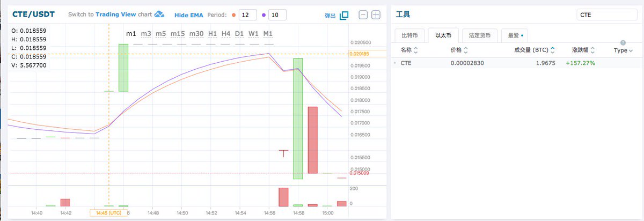Click the Trading View cloud icon
644x221 pixels.
pyautogui.click(x=159, y=14)
